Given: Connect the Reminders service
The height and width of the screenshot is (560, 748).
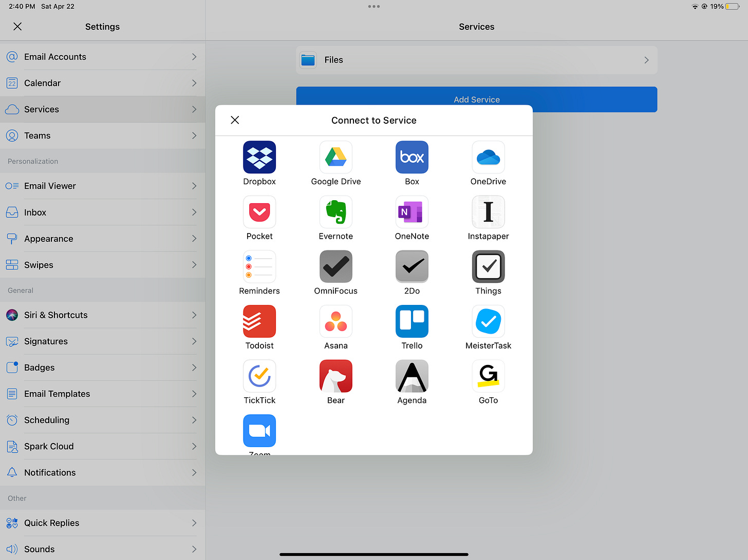Looking at the screenshot, I should point(259,266).
